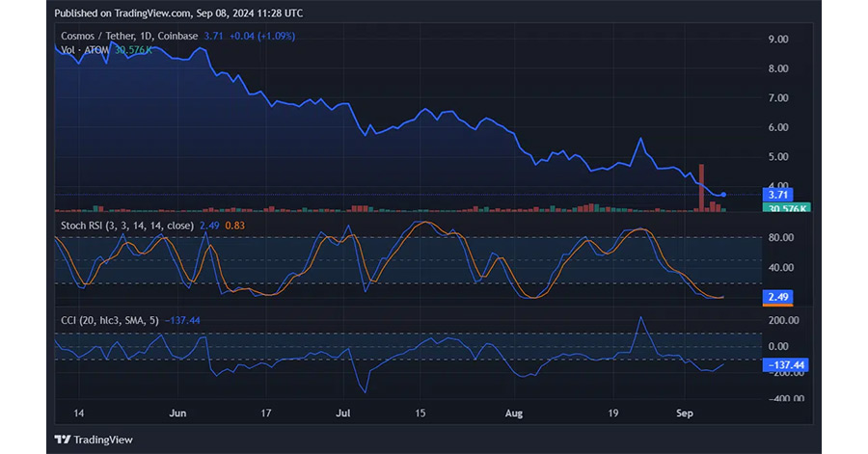Click the 9.00 price axis label
The height and width of the screenshot is (454, 868).
click(778, 40)
